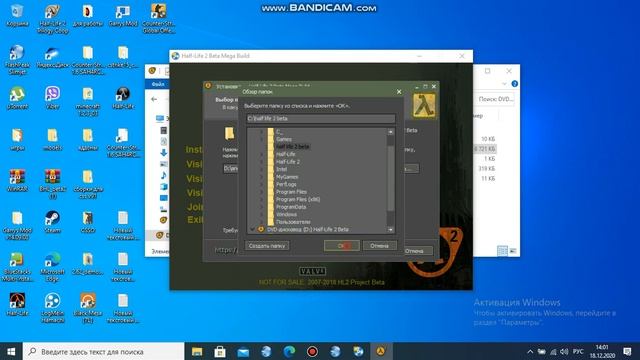Open µTorrent desktop shortcut
The height and width of the screenshot is (360, 640).
click(x=17, y=98)
